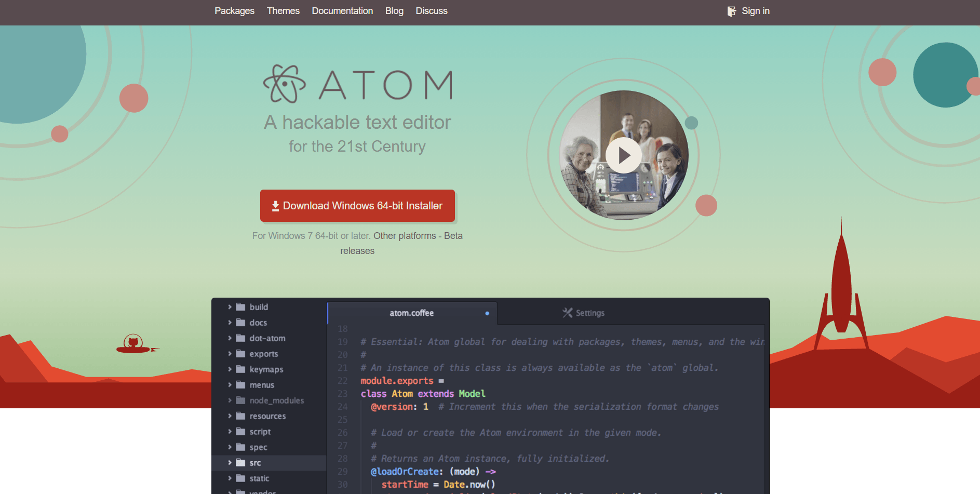Switch to the Settings tab

(x=583, y=313)
